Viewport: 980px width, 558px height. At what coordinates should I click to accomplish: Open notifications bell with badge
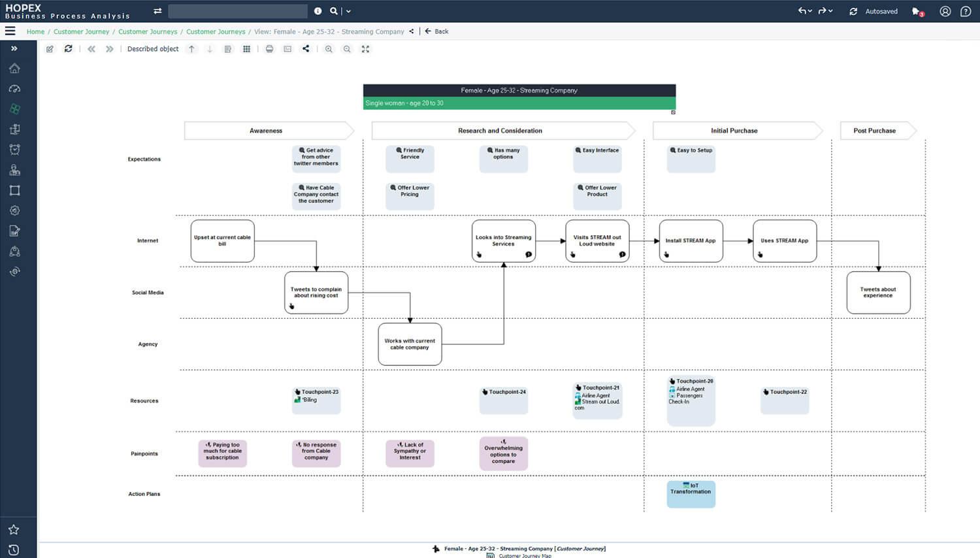pyautogui.click(x=917, y=12)
